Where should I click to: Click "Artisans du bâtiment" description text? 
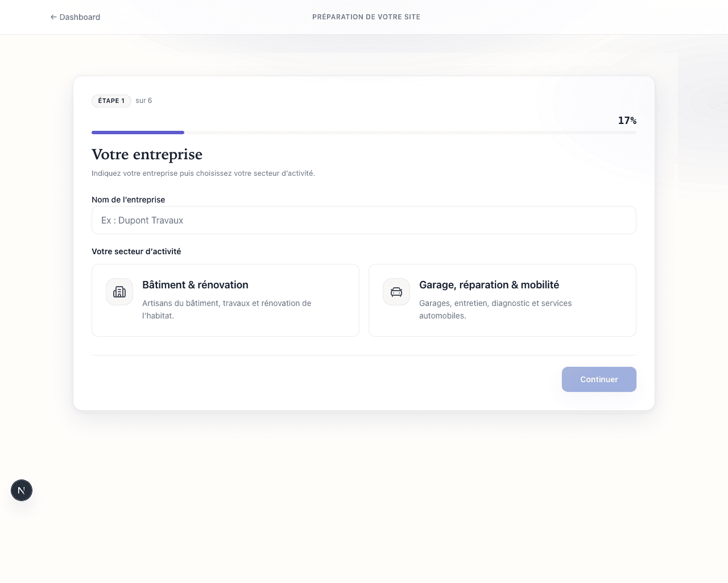pos(227,309)
